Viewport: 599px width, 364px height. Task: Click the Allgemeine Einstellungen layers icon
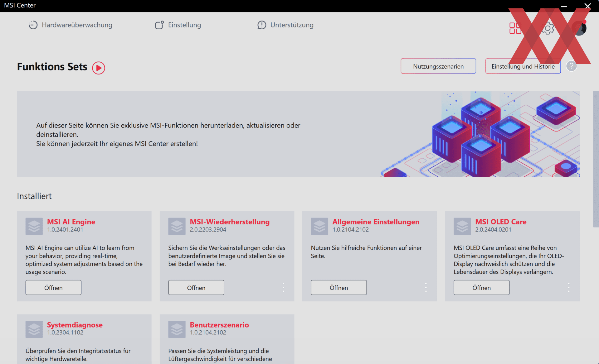coord(319,226)
